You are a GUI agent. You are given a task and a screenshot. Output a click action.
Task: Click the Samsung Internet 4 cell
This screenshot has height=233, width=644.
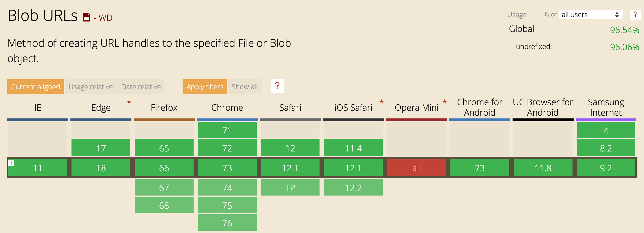coord(606,130)
